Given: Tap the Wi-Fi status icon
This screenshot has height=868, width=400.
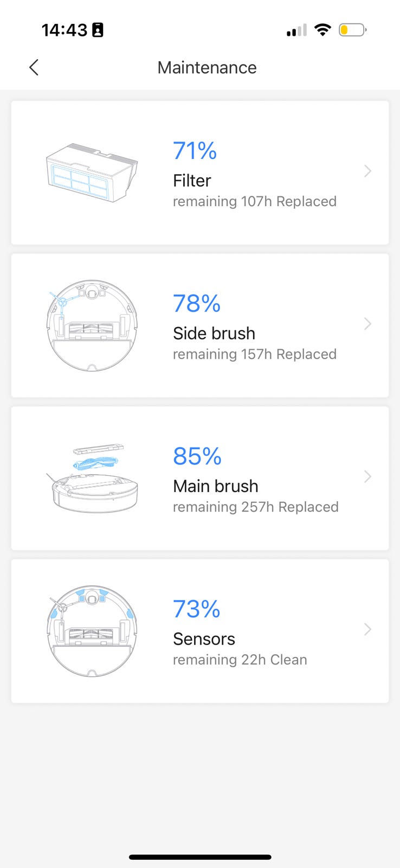Looking at the screenshot, I should 322,30.
